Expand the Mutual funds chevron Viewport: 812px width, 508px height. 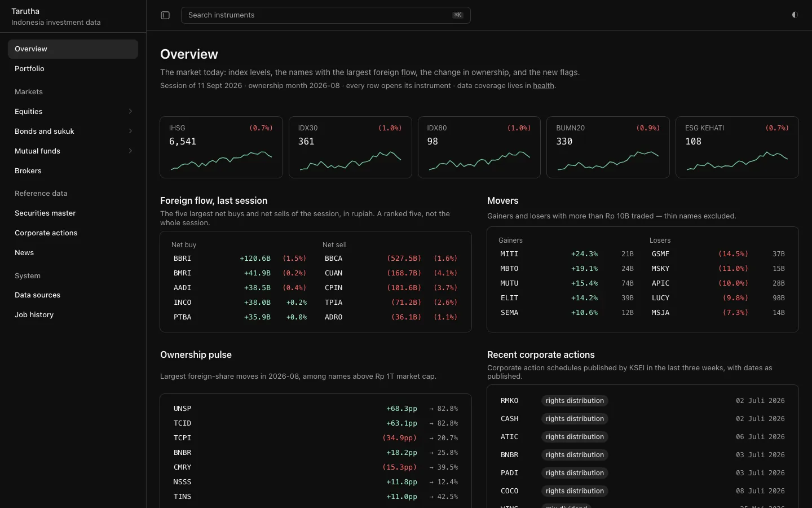pos(130,151)
